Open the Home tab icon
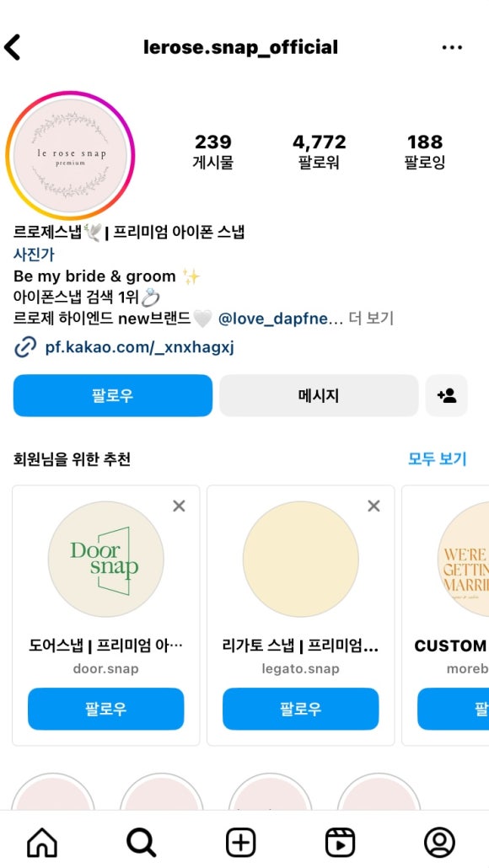 (42, 843)
